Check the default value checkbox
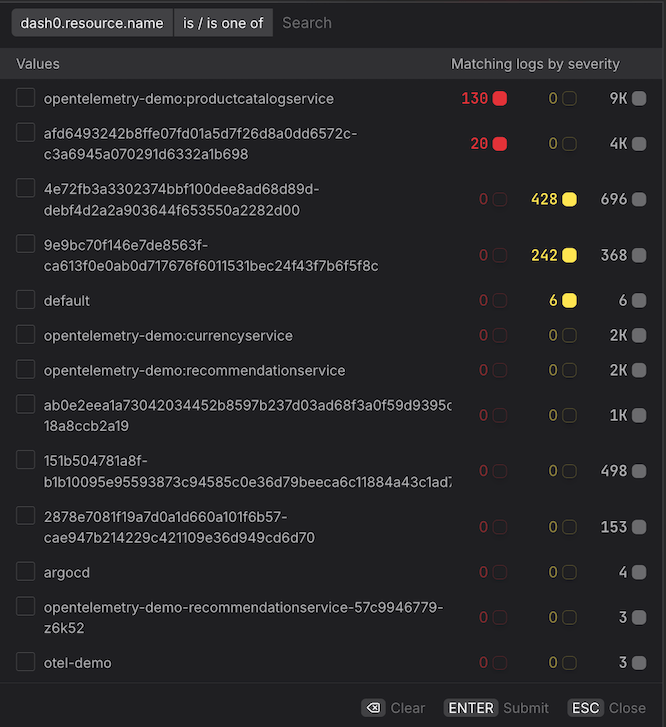Viewport: 666px width, 727px height. coord(26,300)
